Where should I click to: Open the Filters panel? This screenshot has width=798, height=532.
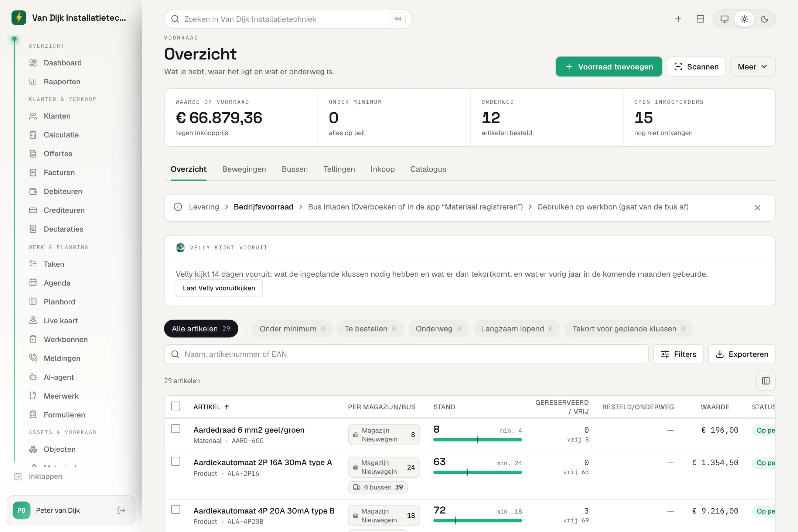point(678,355)
